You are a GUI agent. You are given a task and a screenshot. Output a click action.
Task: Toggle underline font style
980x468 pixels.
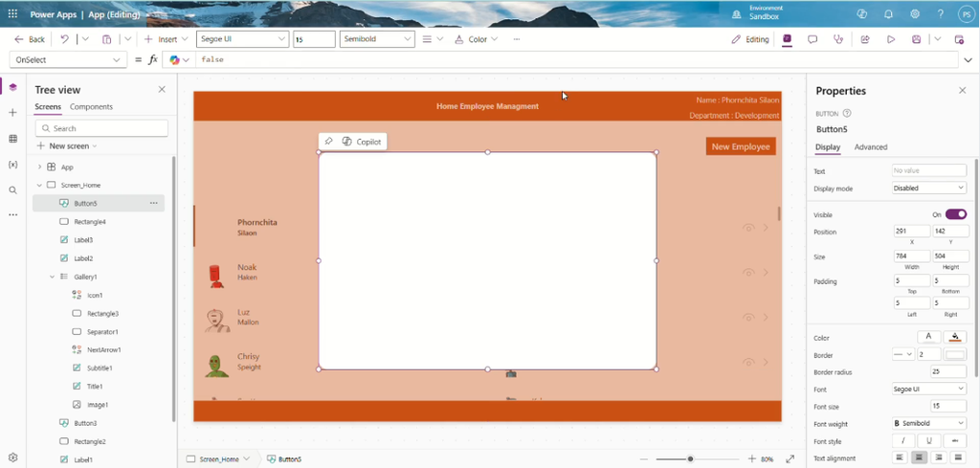(929, 440)
